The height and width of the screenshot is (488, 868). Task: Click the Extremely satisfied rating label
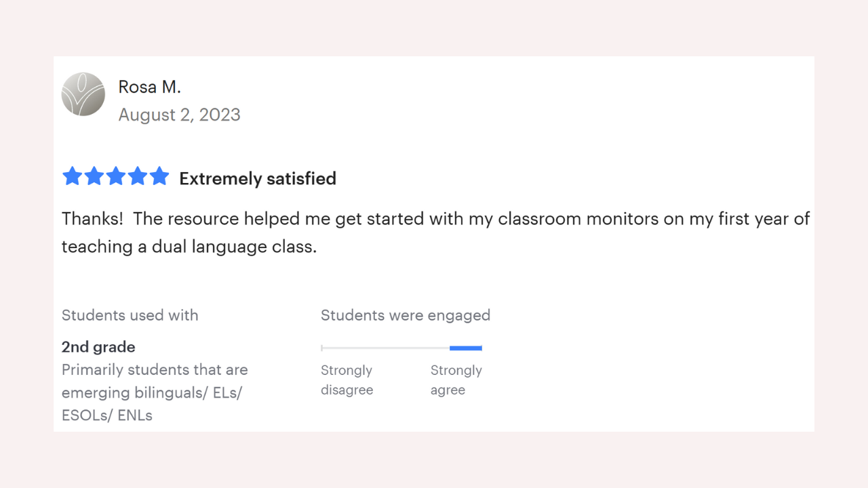point(258,178)
